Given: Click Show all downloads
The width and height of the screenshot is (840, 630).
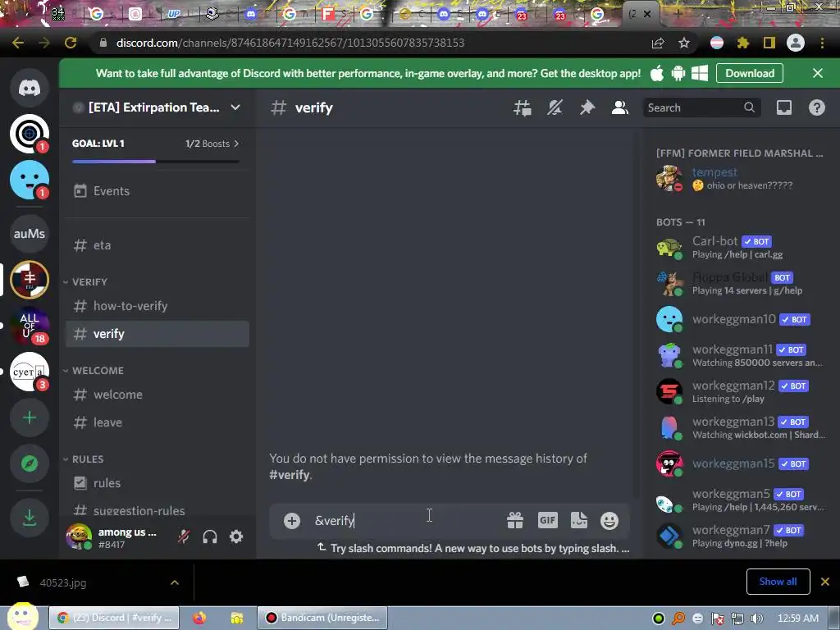Looking at the screenshot, I should 778,582.
